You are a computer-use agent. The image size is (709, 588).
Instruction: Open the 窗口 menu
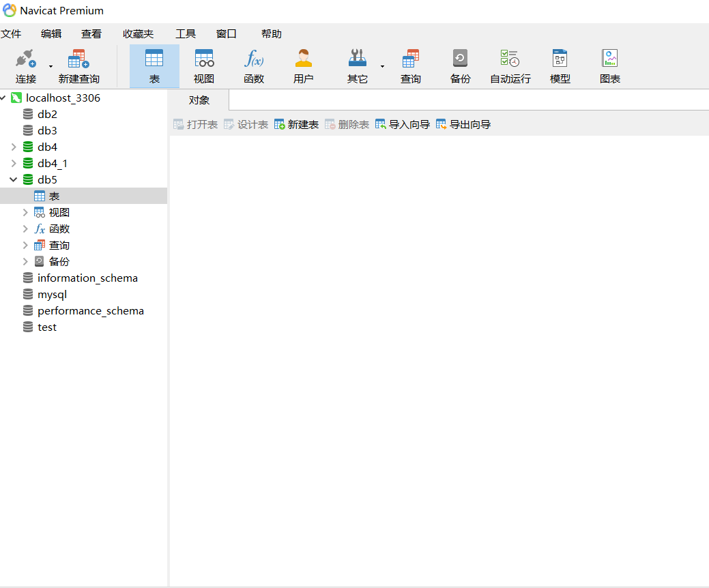pyautogui.click(x=226, y=34)
